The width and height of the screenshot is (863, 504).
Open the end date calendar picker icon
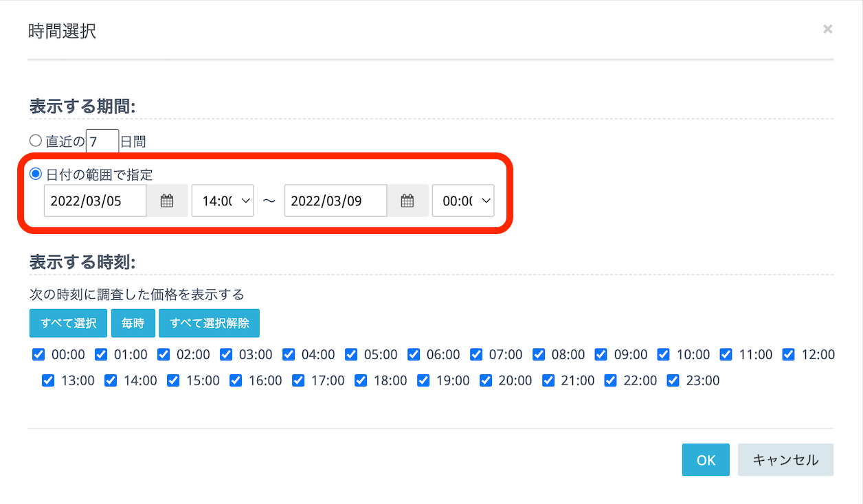(x=407, y=201)
